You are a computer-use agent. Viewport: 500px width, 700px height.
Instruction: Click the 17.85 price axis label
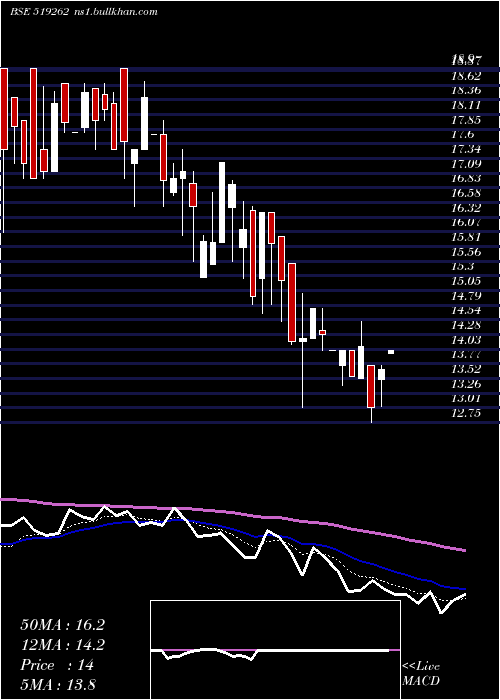[x=466, y=120]
